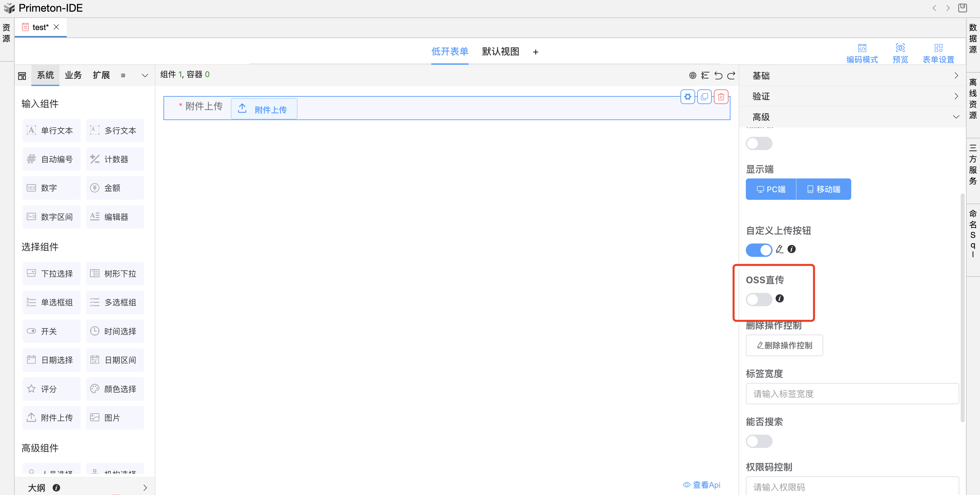Viewport: 980px width, 495px height.
Task: Switch to the 业务 components tab
Action: pos(73,75)
